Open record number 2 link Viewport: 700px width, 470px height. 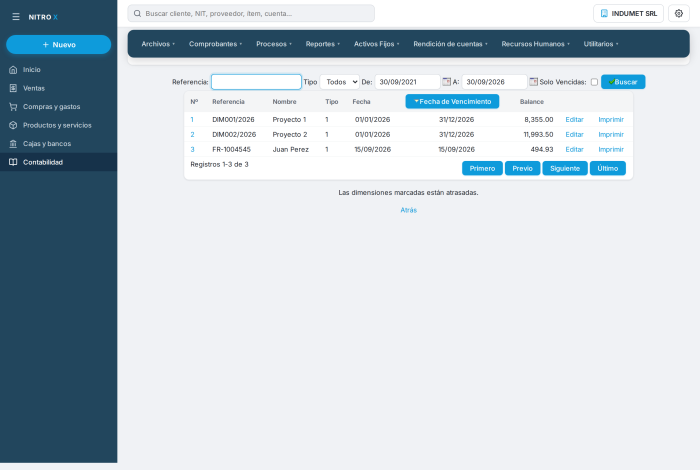(x=192, y=134)
